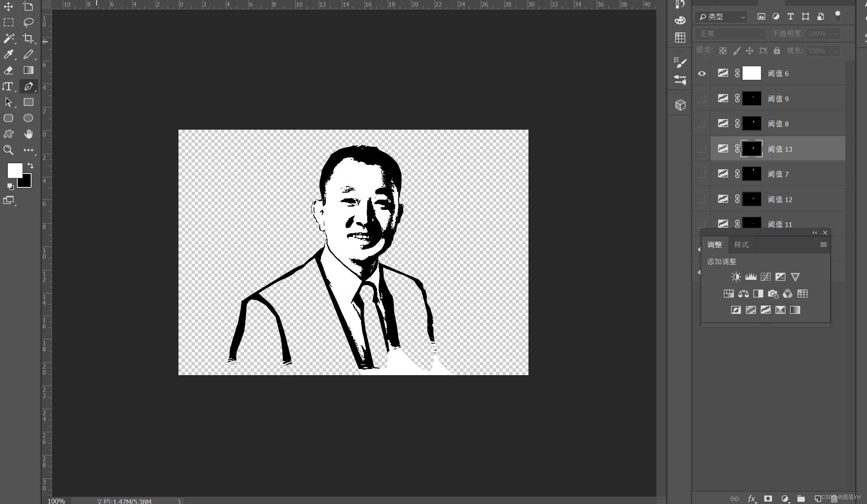Select the Hand tool
This screenshot has width=867, height=504.
(28, 134)
